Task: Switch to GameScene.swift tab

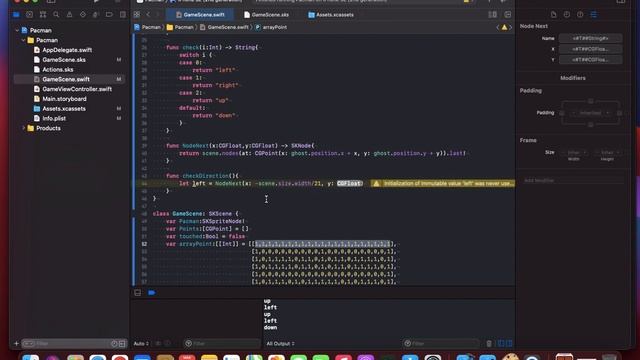Action: pyautogui.click(x=200, y=15)
